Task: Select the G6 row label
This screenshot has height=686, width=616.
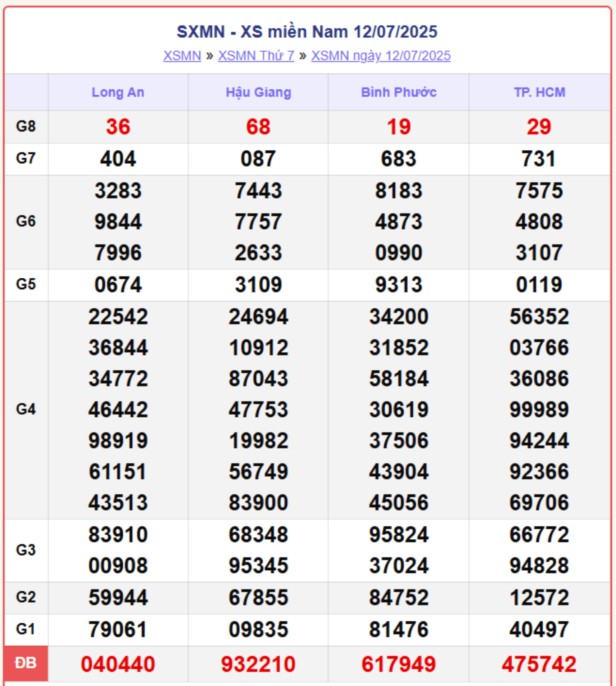Action: [26, 221]
